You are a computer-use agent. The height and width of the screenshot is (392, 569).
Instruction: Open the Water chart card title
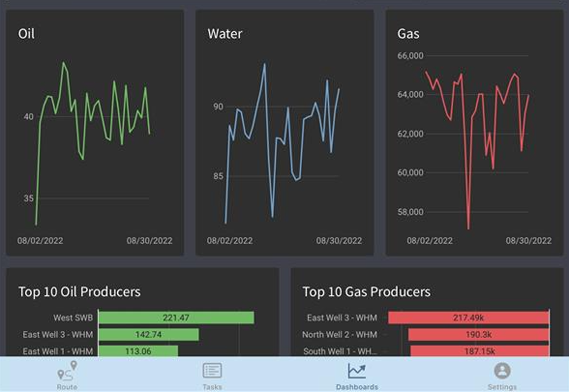tap(225, 34)
